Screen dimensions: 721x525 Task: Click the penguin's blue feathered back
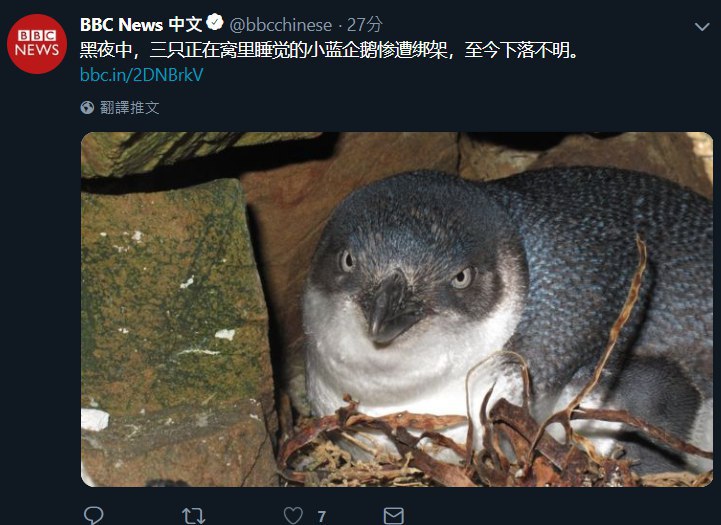point(612,257)
